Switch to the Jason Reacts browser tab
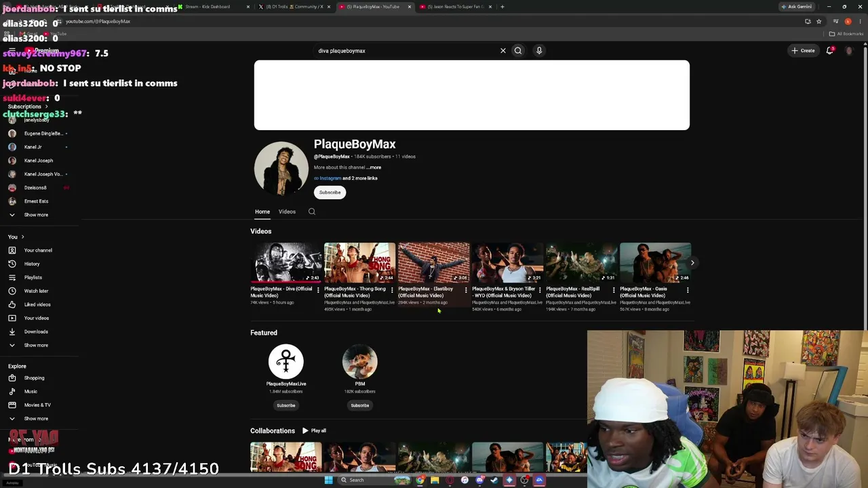Screen dimensions: 868x488 tap(455, 7)
